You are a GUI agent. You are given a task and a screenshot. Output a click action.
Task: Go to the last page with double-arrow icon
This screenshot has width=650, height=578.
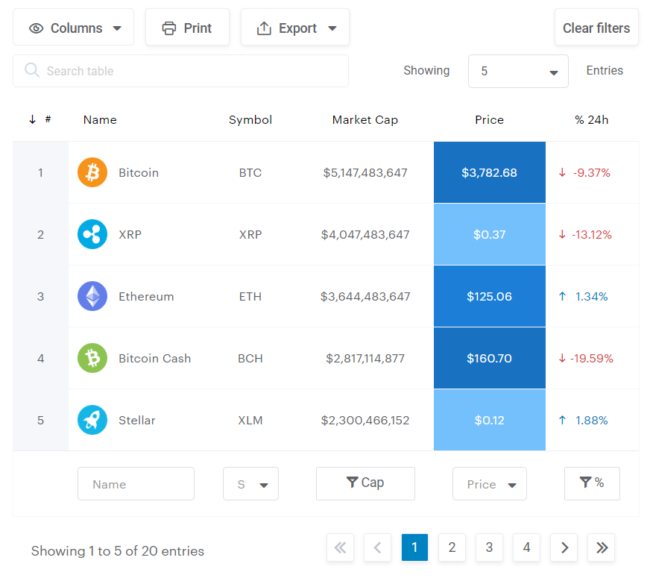point(601,547)
